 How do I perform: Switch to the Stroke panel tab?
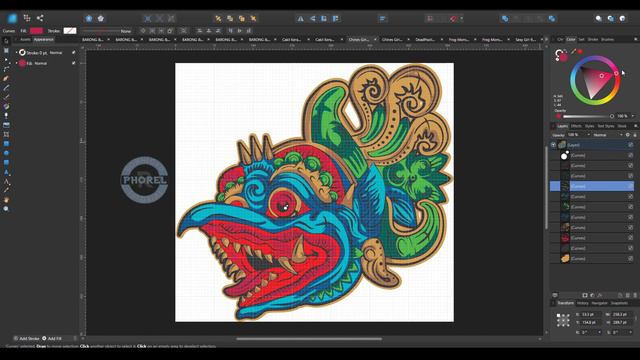(593, 40)
